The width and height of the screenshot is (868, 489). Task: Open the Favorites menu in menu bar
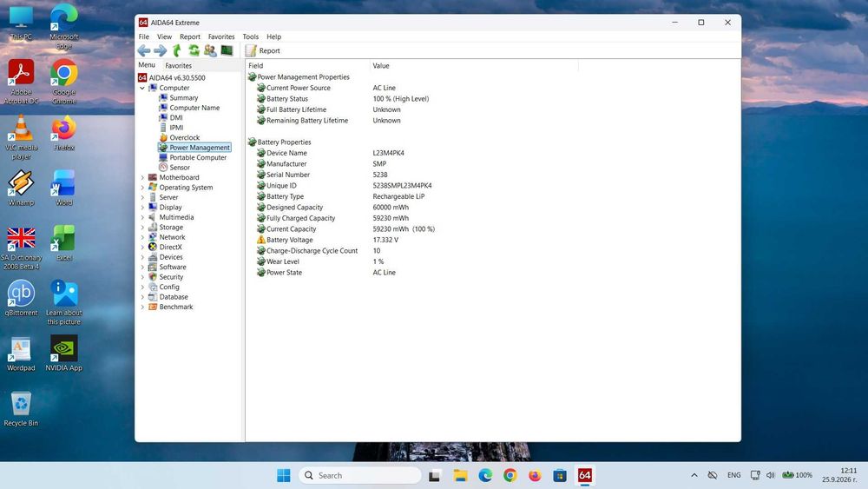[221, 36]
